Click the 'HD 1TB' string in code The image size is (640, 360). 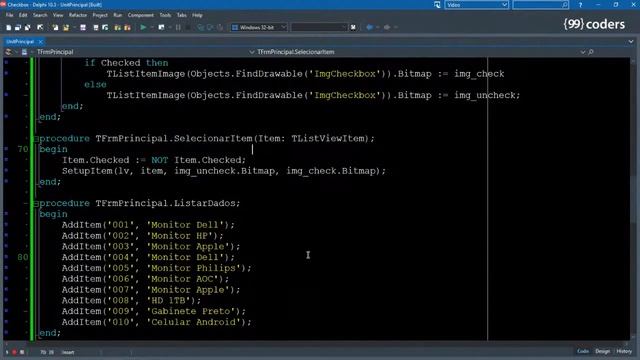[x=168, y=300]
